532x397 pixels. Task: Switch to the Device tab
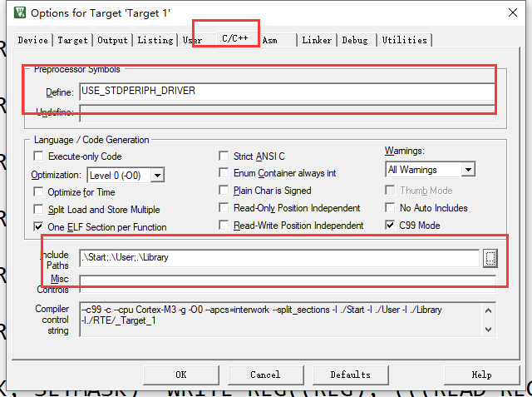[x=33, y=40]
